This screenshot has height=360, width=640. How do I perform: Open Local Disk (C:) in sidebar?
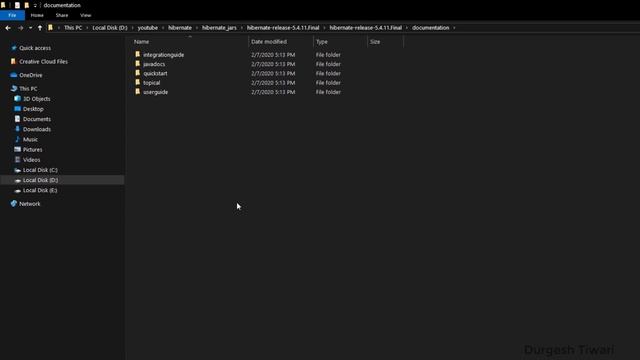pyautogui.click(x=40, y=170)
